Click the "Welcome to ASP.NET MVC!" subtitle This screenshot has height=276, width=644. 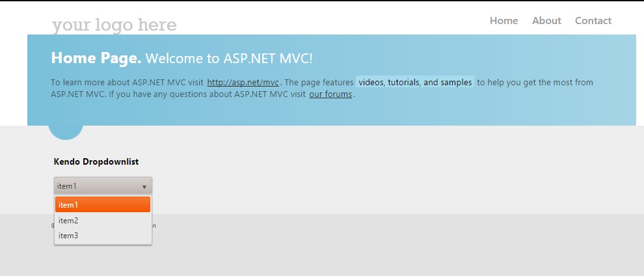click(x=229, y=59)
